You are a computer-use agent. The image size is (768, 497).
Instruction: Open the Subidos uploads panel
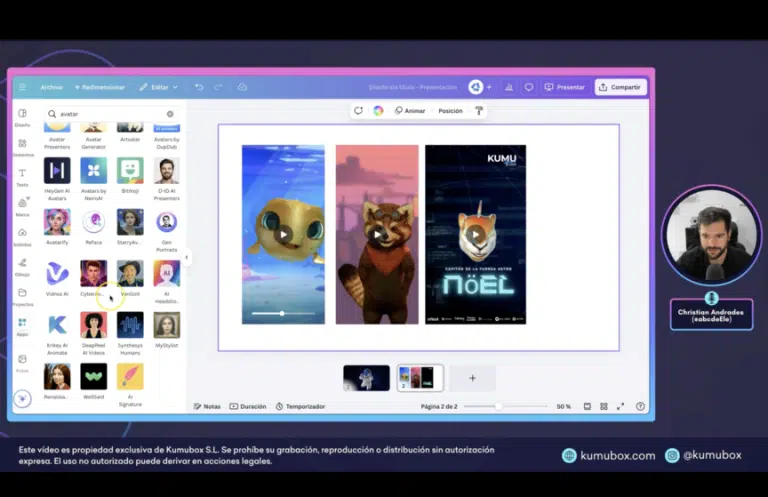click(23, 237)
